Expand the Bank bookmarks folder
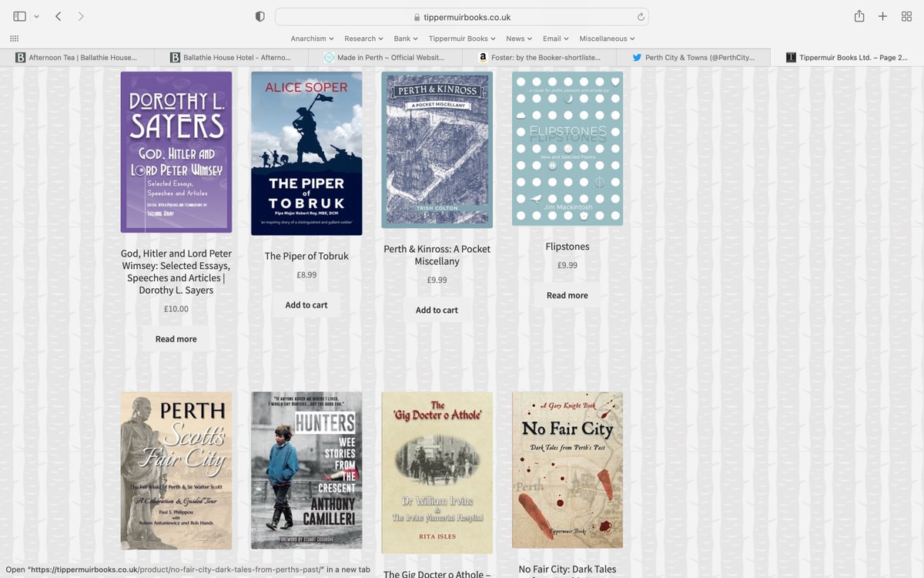 tap(406, 39)
